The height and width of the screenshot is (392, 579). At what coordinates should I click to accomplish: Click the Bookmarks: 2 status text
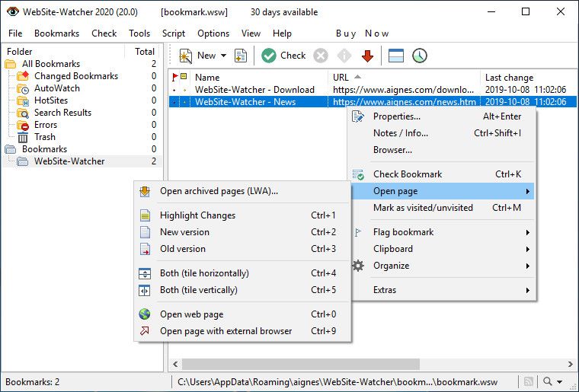tap(33, 382)
